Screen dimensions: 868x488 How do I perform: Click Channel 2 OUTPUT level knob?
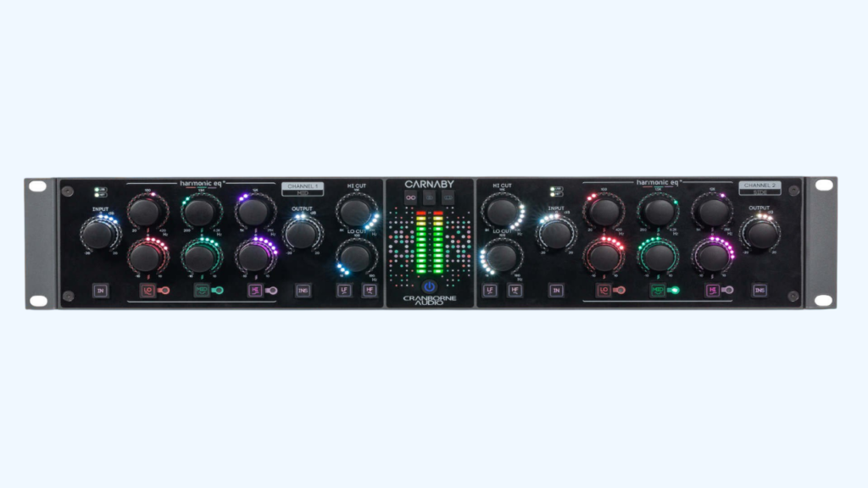click(x=761, y=234)
